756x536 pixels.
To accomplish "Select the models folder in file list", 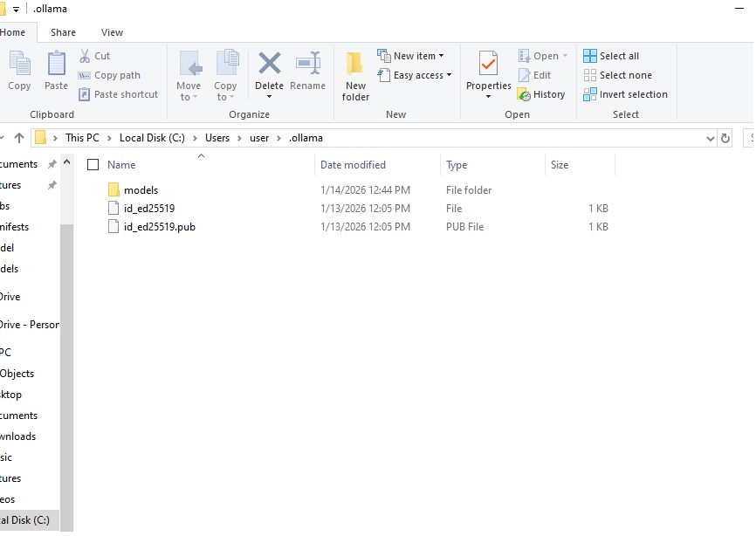I will pyautogui.click(x=141, y=190).
